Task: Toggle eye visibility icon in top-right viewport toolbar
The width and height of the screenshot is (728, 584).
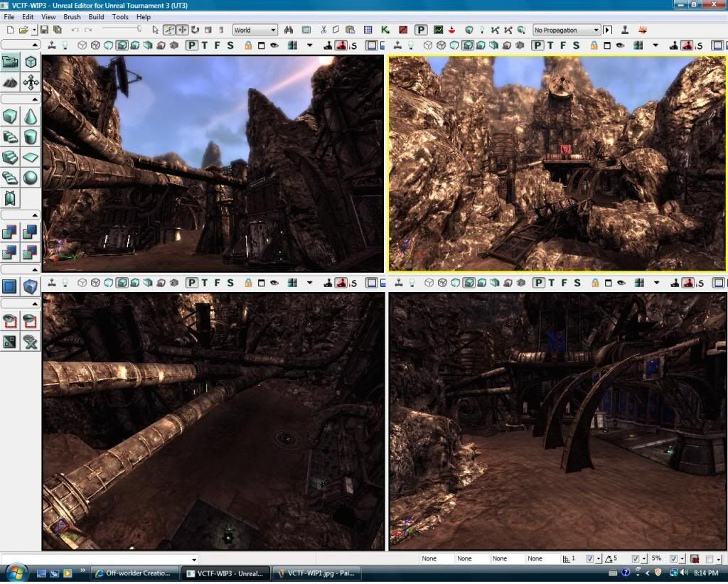Action: [x=620, y=45]
